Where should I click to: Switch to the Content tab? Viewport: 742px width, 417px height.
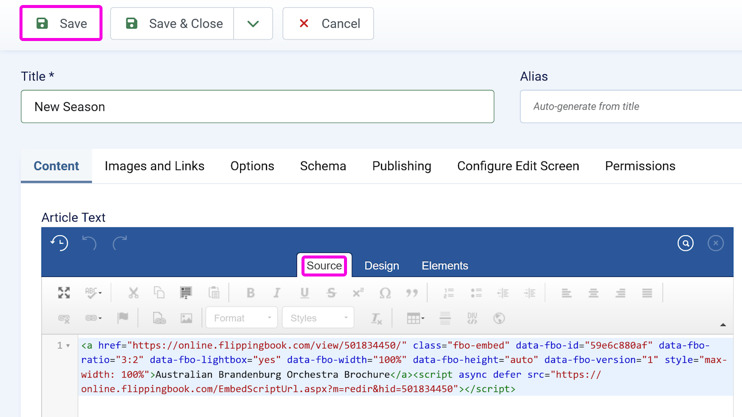click(56, 166)
